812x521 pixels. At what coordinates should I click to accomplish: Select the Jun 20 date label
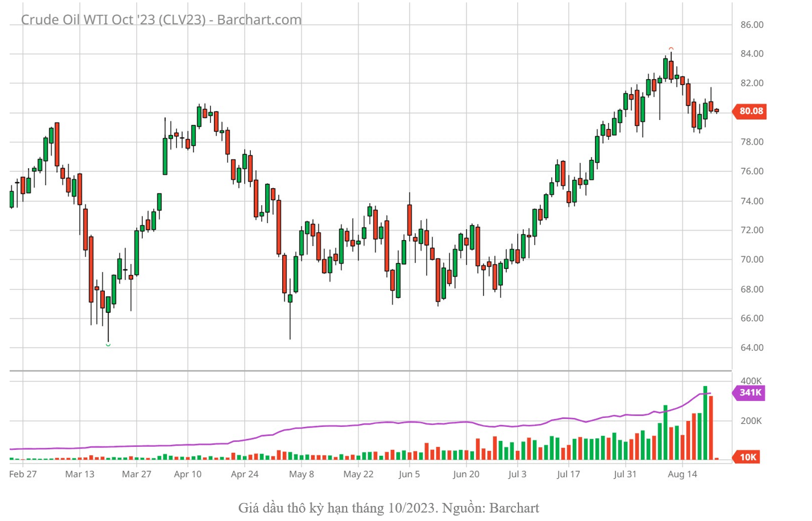[466, 474]
